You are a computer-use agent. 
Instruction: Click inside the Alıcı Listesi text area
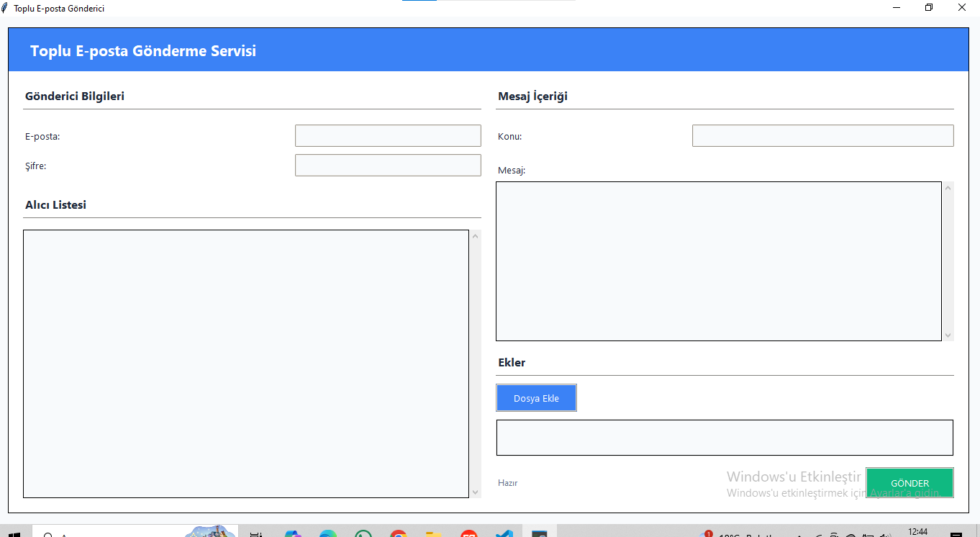[x=246, y=364]
